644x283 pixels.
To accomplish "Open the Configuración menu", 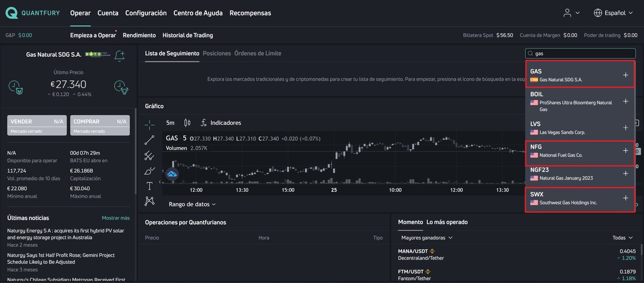I will pyautogui.click(x=146, y=13).
